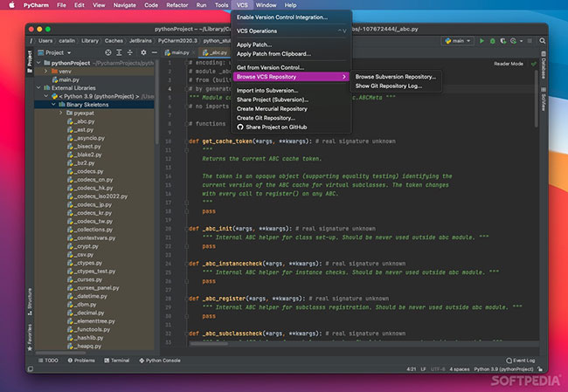Open the SciView side tool window
The height and width of the screenshot is (392, 568).
[544, 99]
